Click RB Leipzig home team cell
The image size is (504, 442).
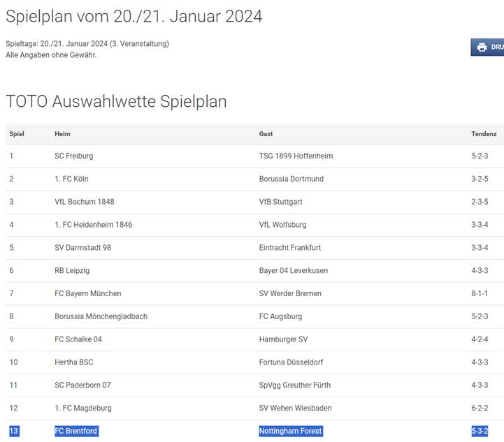[x=72, y=271]
